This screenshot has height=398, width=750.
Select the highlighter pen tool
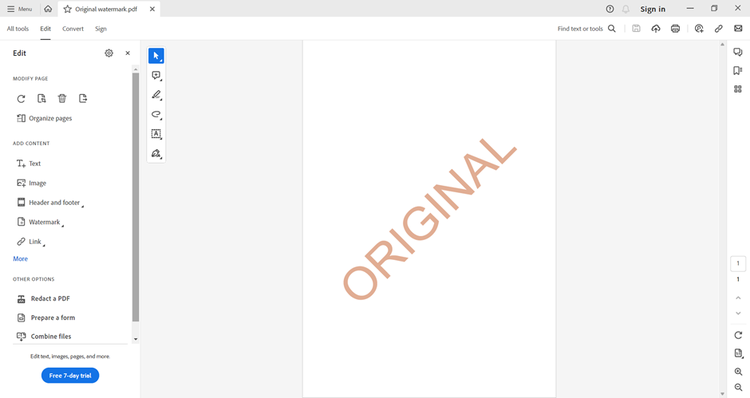156,95
